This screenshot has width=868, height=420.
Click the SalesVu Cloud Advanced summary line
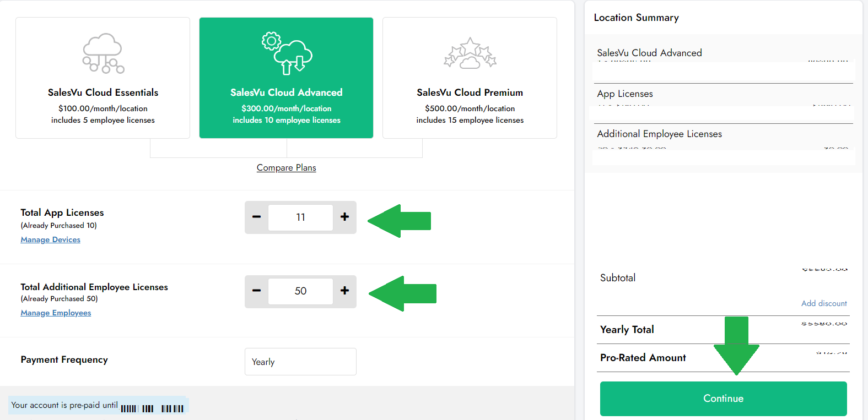click(649, 53)
